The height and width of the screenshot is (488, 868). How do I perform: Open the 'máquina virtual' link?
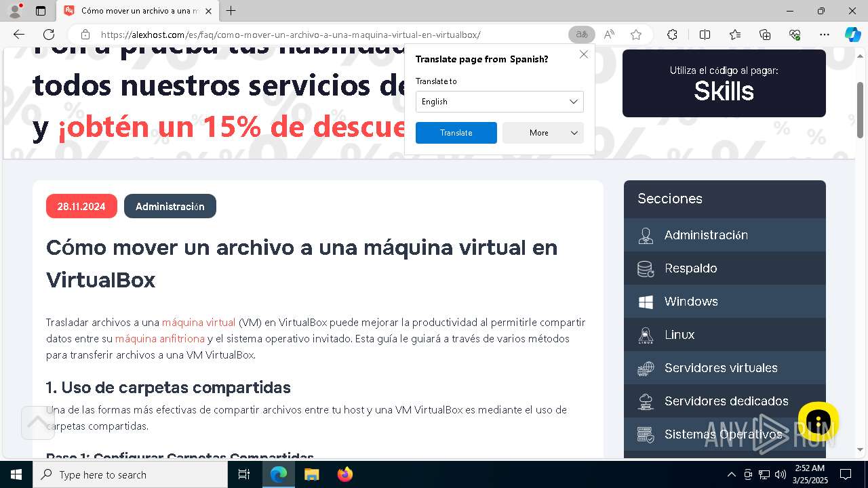point(199,322)
